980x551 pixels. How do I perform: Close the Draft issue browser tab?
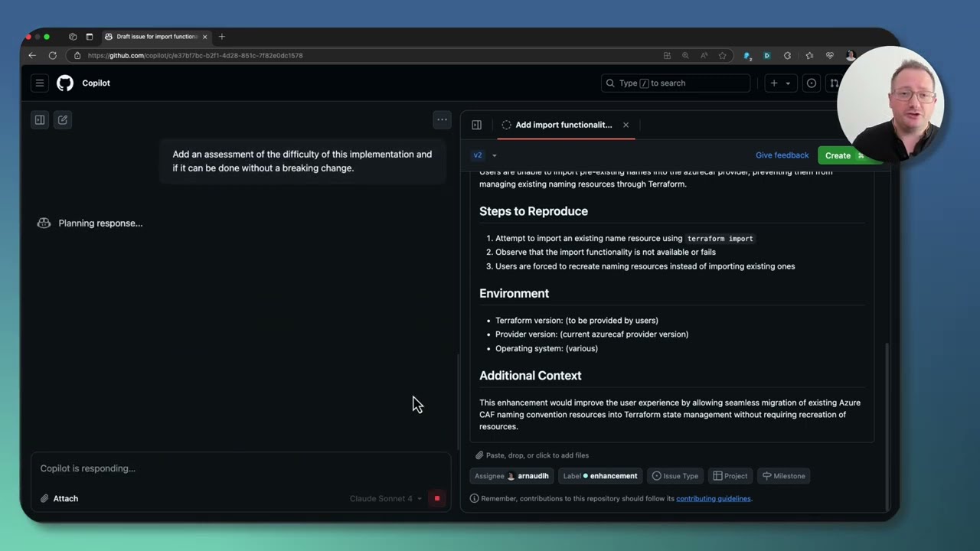pos(205,37)
